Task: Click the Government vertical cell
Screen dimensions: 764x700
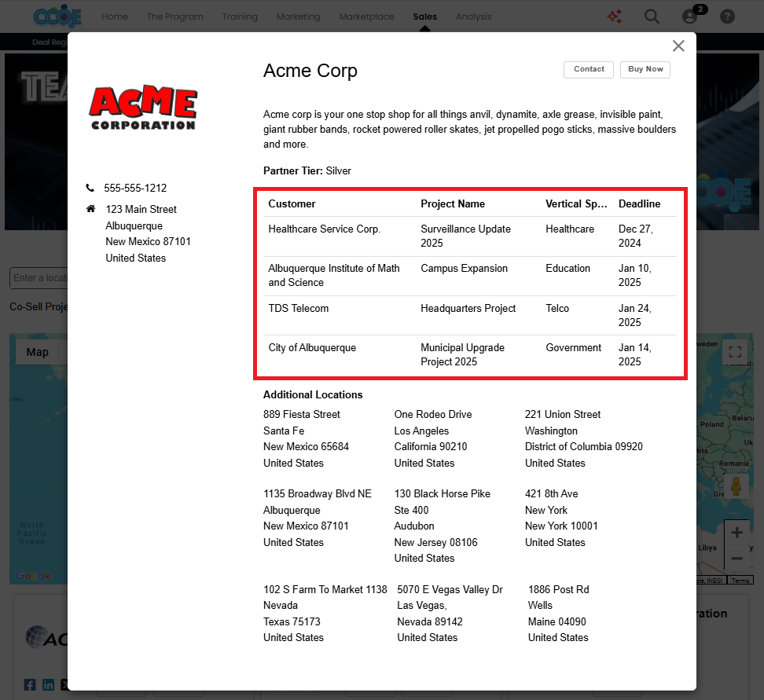Action: (573, 347)
